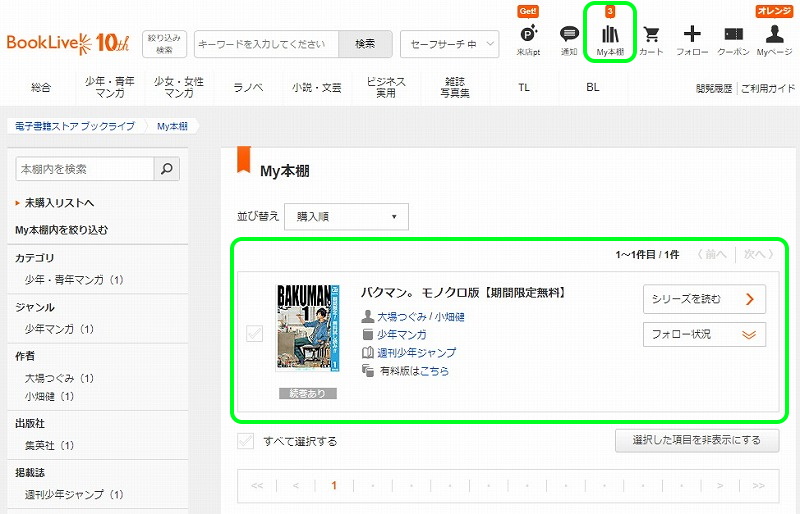Open the Bakuman volume 1 cover thumbnail
Viewport: 800px width, 514px height.
[x=308, y=328]
